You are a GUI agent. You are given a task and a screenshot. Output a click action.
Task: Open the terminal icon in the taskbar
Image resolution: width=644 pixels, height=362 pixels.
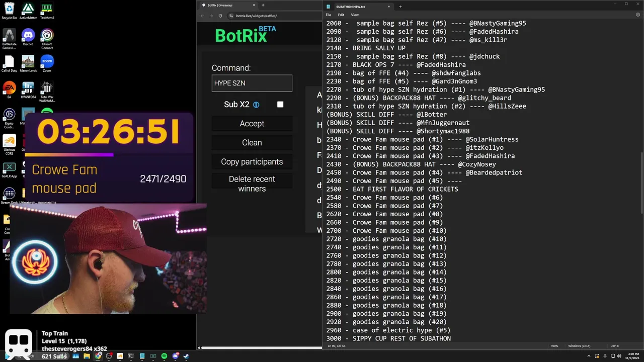coord(131,356)
